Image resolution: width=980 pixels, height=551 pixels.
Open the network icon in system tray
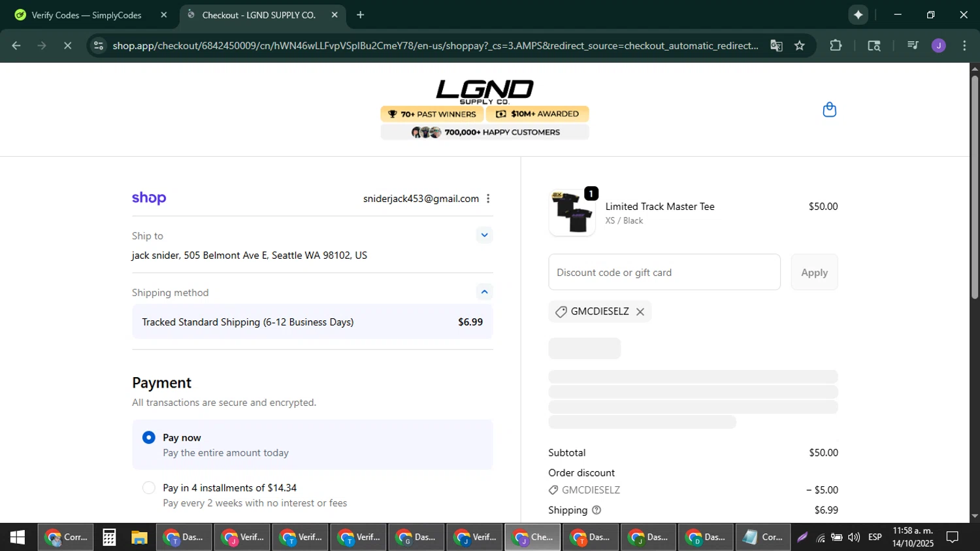820,537
